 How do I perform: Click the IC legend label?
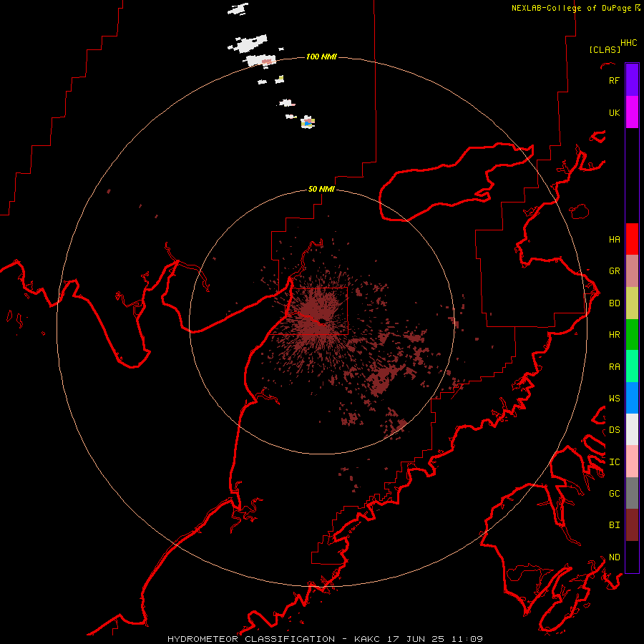[x=614, y=462]
